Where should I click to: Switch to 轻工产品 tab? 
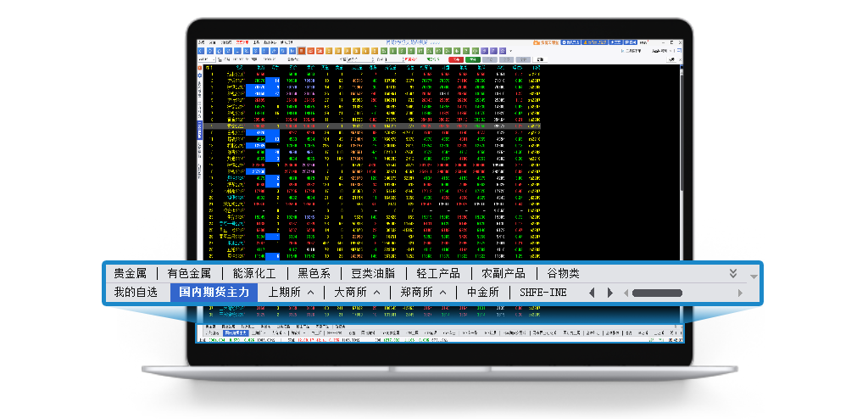[x=438, y=273]
